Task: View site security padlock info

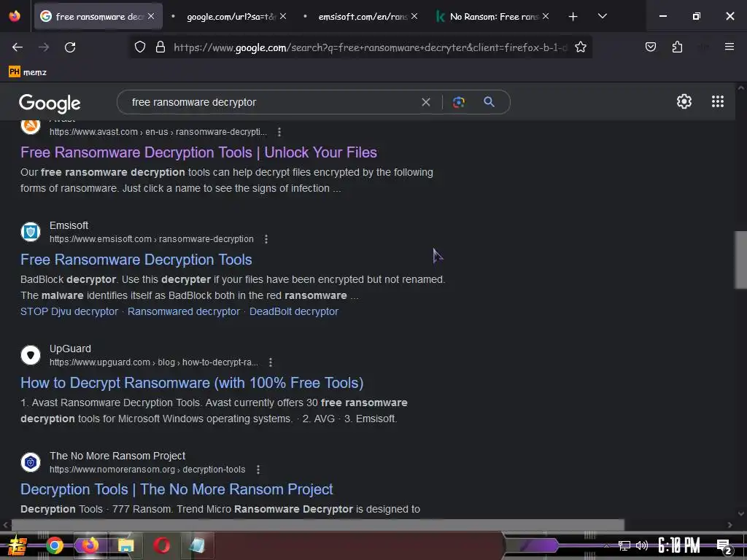Action: coord(160,47)
